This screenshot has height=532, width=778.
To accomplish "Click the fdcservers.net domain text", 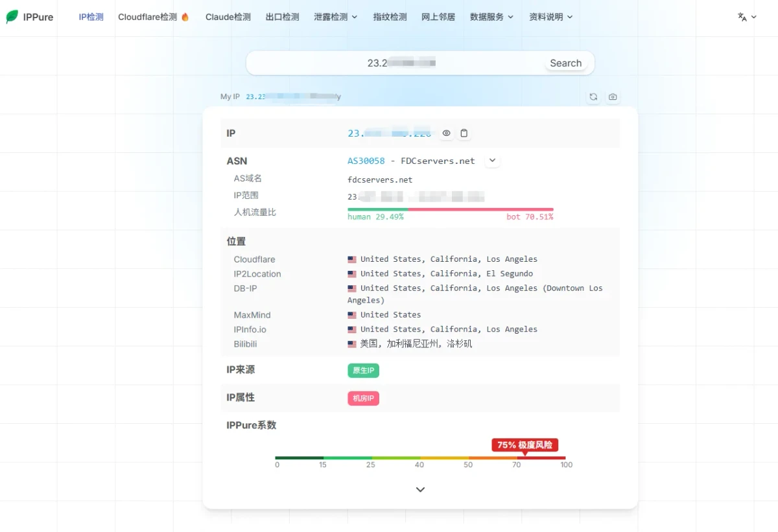I will point(380,179).
